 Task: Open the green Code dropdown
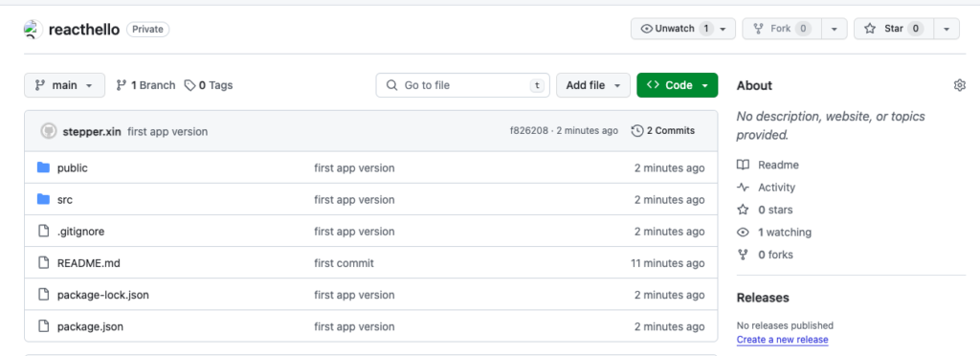point(677,85)
